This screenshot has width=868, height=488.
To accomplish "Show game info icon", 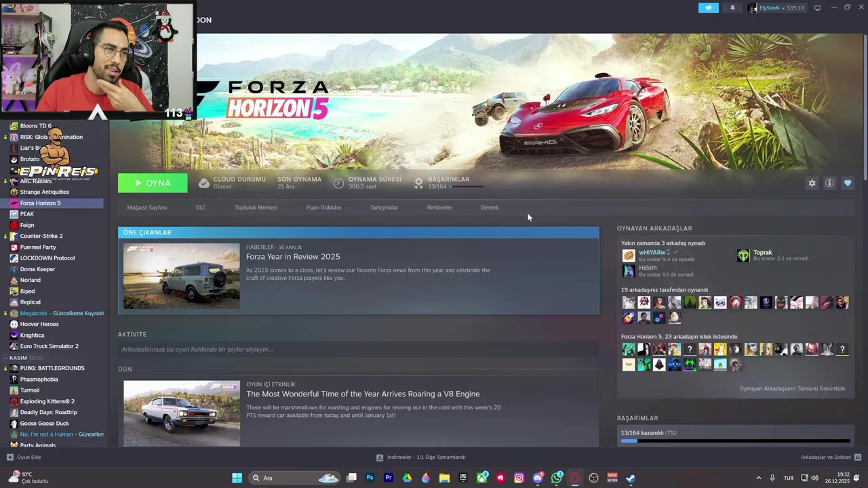I will tap(829, 183).
